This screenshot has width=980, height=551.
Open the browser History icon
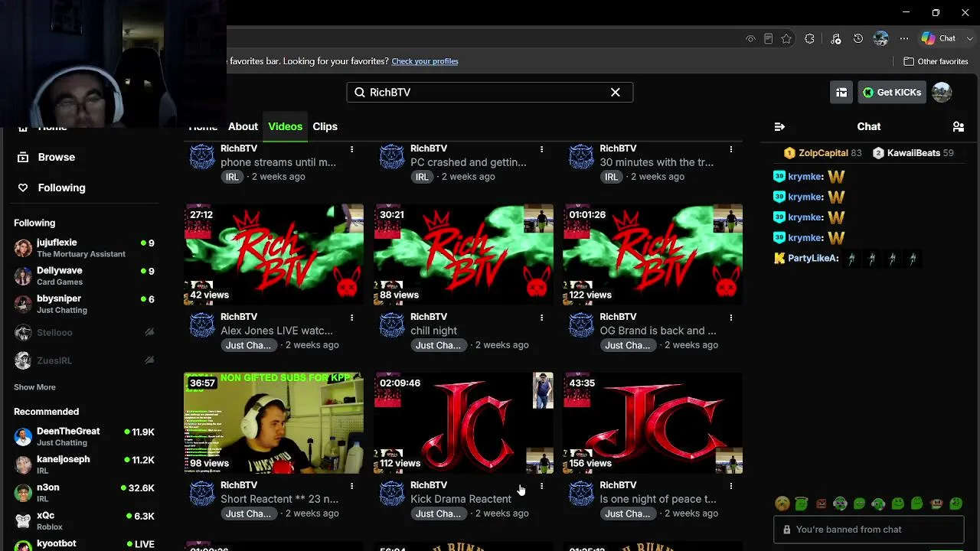[858, 39]
